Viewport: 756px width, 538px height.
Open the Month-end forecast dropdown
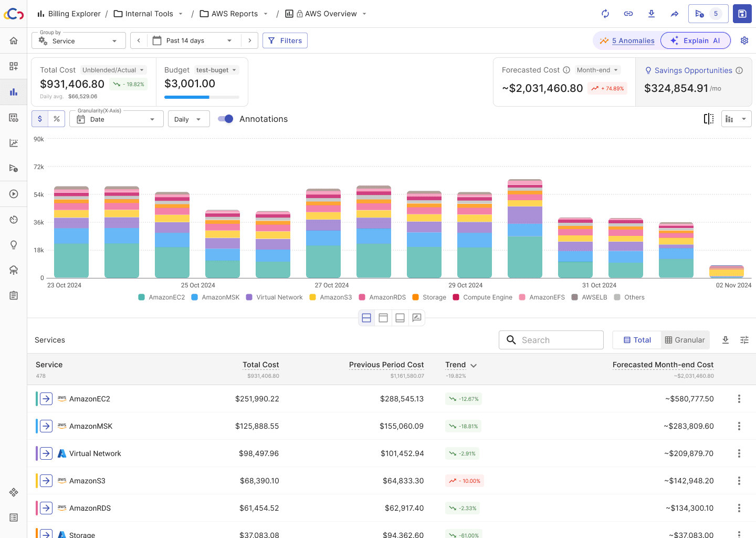(x=597, y=70)
